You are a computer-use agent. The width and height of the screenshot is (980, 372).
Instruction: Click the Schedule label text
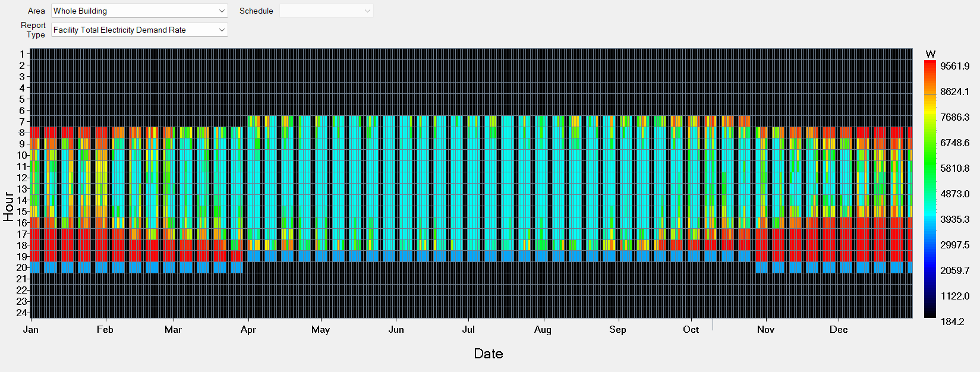256,11
